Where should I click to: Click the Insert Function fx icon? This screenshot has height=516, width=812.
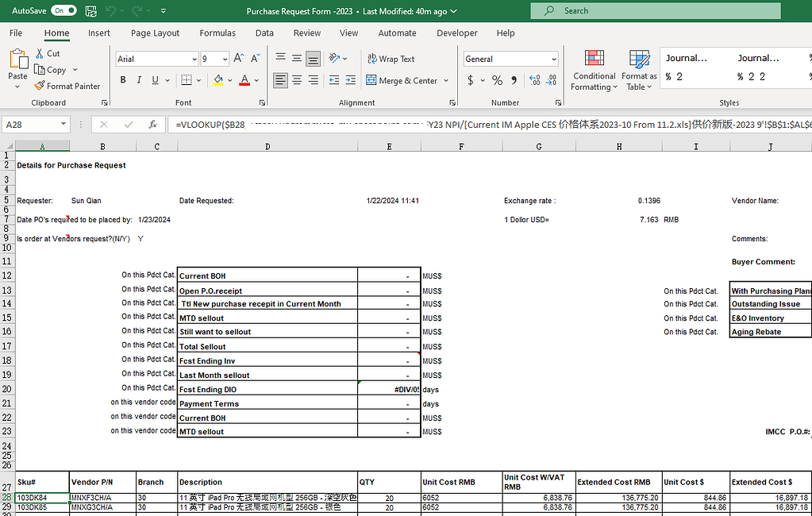point(152,125)
